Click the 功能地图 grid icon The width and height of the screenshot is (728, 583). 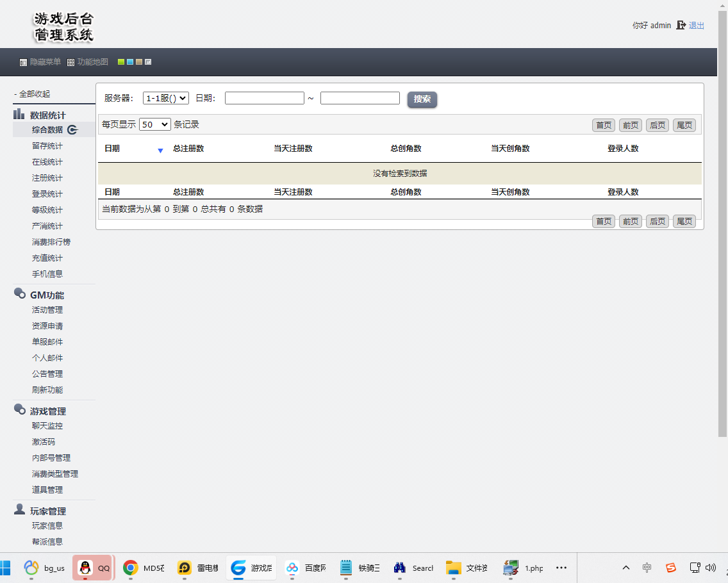click(71, 62)
